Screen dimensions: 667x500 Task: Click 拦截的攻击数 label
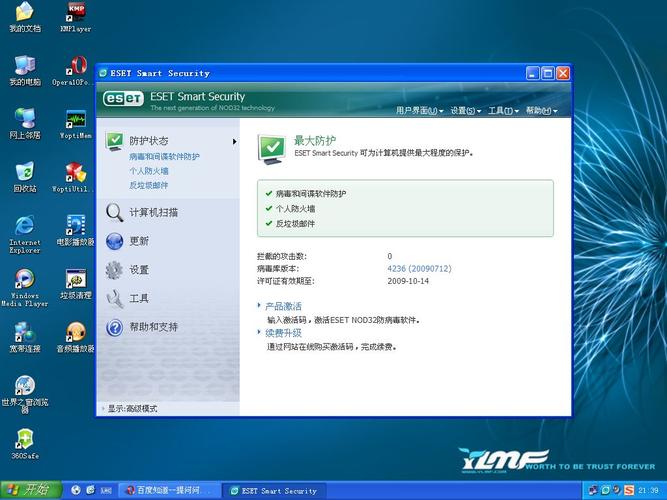click(282, 256)
